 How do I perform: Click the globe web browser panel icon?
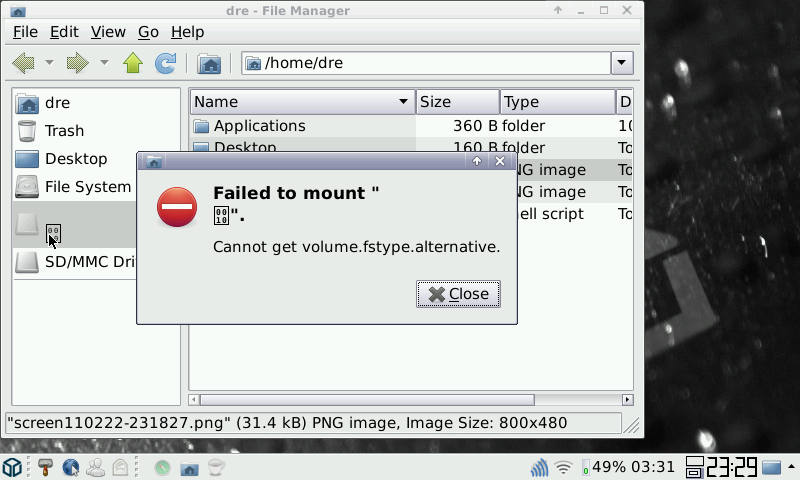point(71,467)
